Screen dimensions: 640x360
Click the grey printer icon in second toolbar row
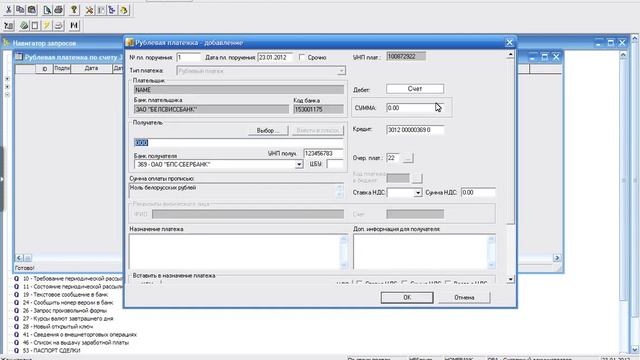(58, 26)
